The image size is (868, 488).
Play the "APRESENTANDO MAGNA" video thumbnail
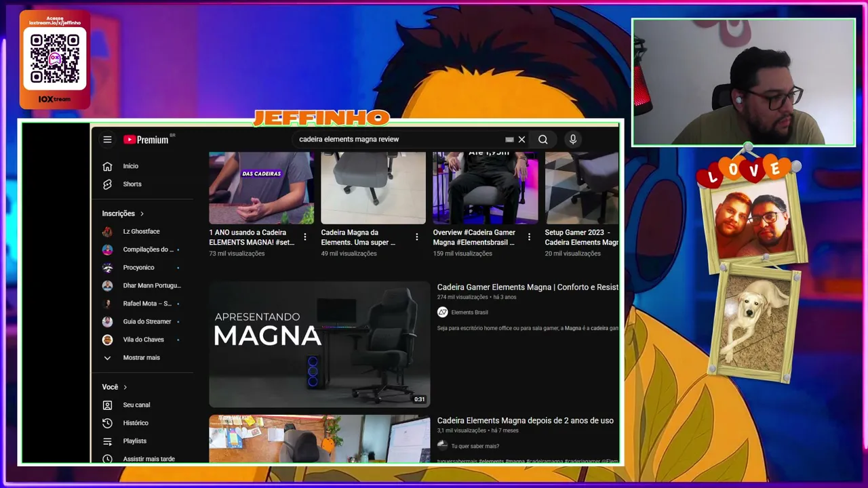[319, 344]
